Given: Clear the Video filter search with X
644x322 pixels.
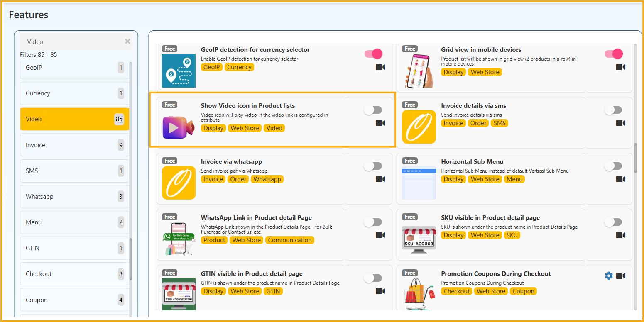Looking at the screenshot, I should [x=127, y=41].
